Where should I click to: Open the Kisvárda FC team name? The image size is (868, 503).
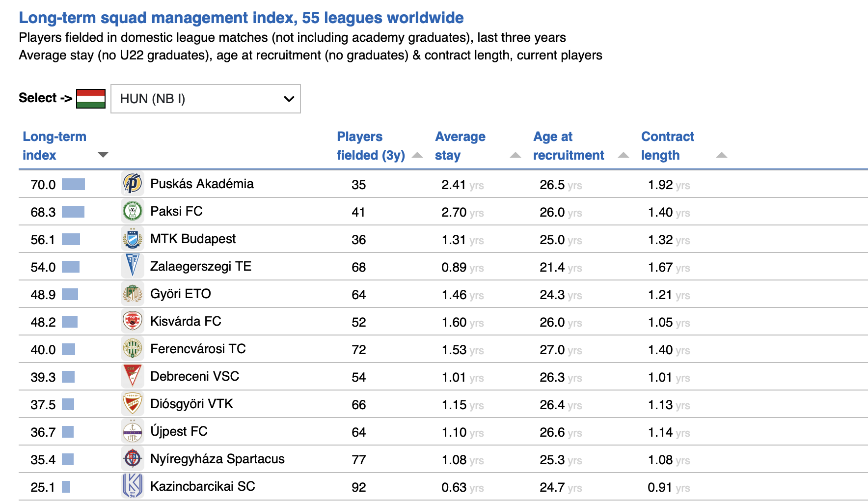coord(186,321)
